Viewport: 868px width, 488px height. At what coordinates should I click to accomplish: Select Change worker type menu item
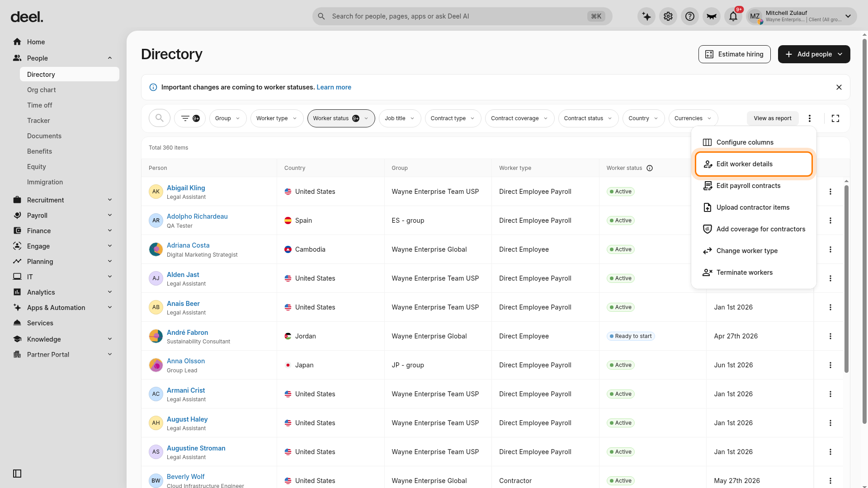pyautogui.click(x=754, y=251)
